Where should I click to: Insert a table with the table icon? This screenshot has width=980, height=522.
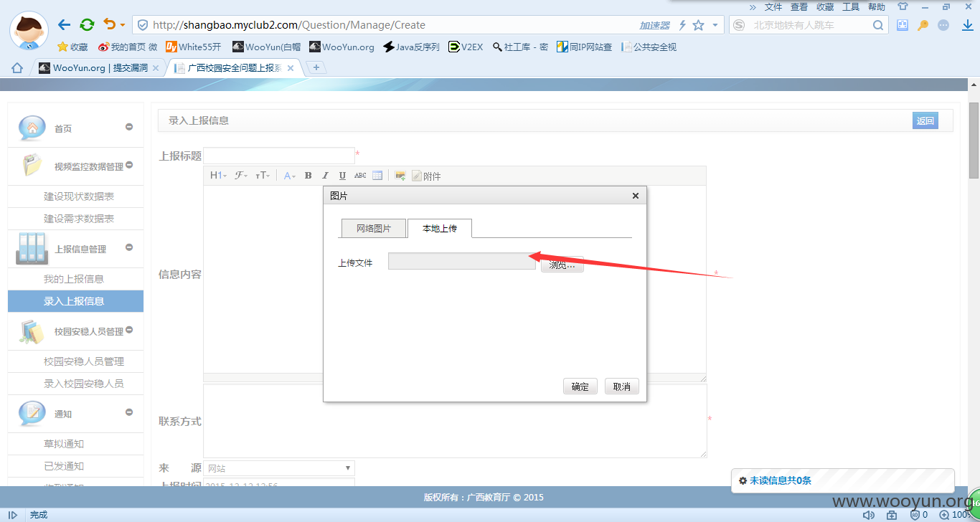377,176
